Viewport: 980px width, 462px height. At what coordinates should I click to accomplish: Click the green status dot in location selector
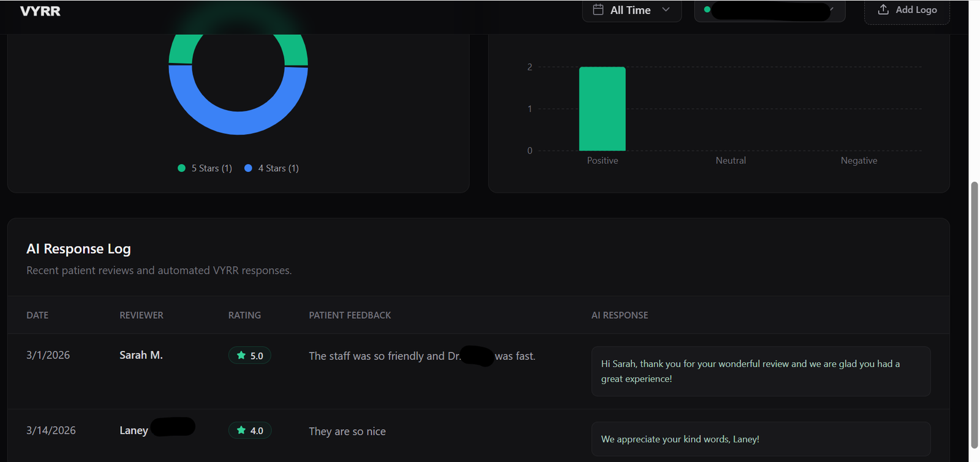pyautogui.click(x=707, y=10)
